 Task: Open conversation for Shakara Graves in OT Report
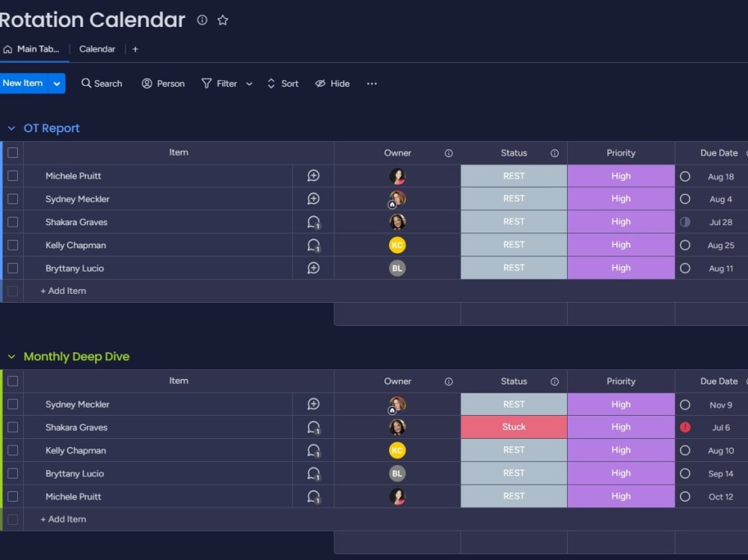[313, 222]
